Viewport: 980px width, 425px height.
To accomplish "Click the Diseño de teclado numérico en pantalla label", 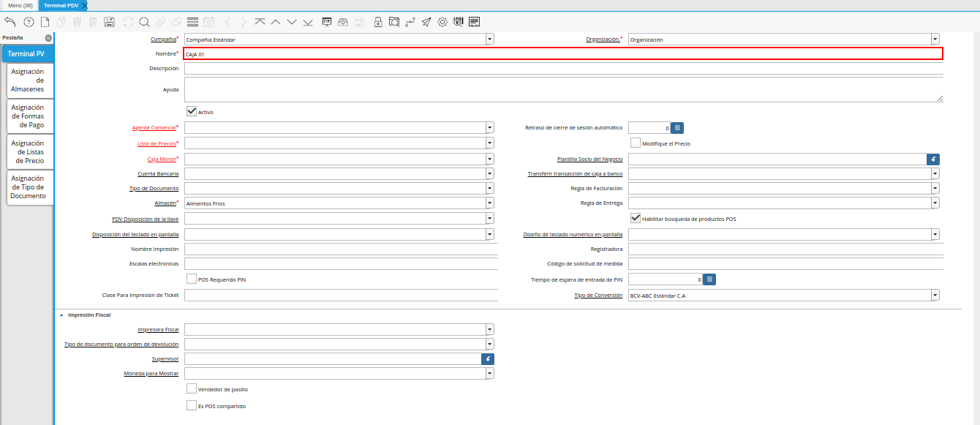I will 573,235.
